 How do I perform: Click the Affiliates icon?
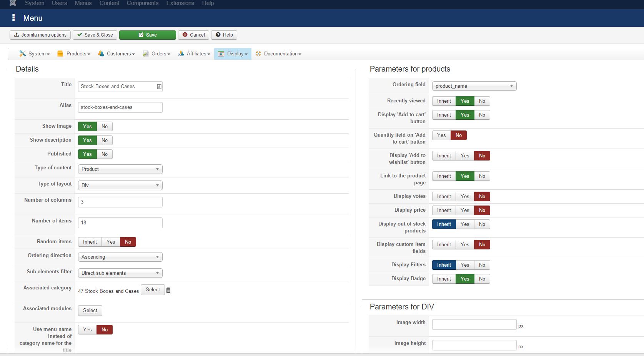click(x=181, y=53)
